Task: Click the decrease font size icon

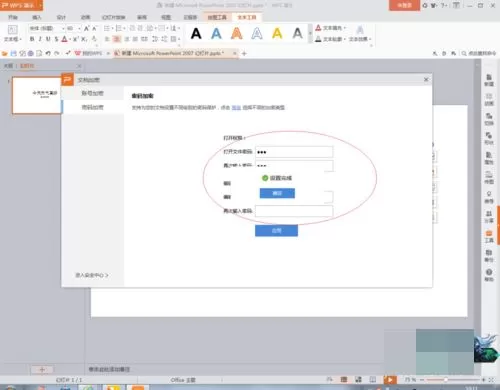Action: (95, 28)
